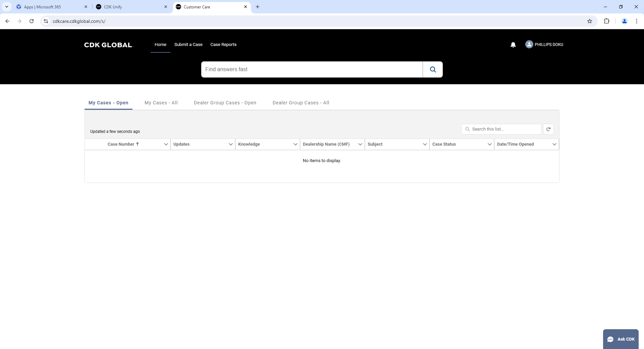The image size is (644, 349).
Task: Close the CDK Unify tab
Action: click(x=166, y=7)
